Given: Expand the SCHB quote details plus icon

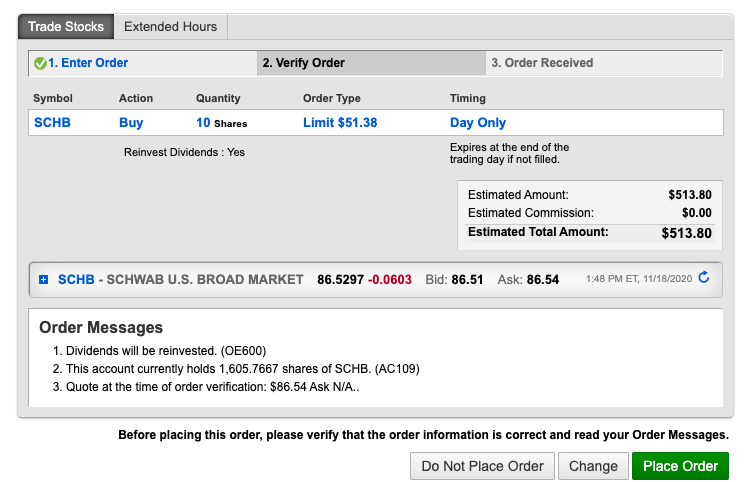Looking at the screenshot, I should pyautogui.click(x=43, y=280).
